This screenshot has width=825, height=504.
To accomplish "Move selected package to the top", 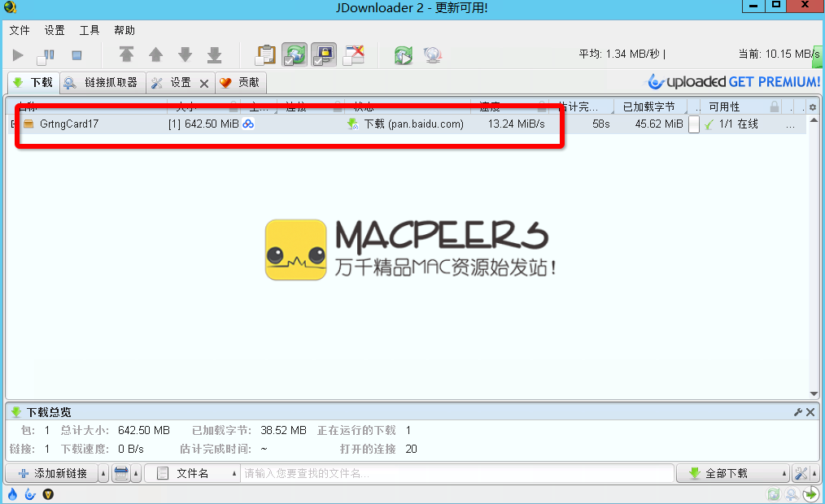I will click(126, 54).
